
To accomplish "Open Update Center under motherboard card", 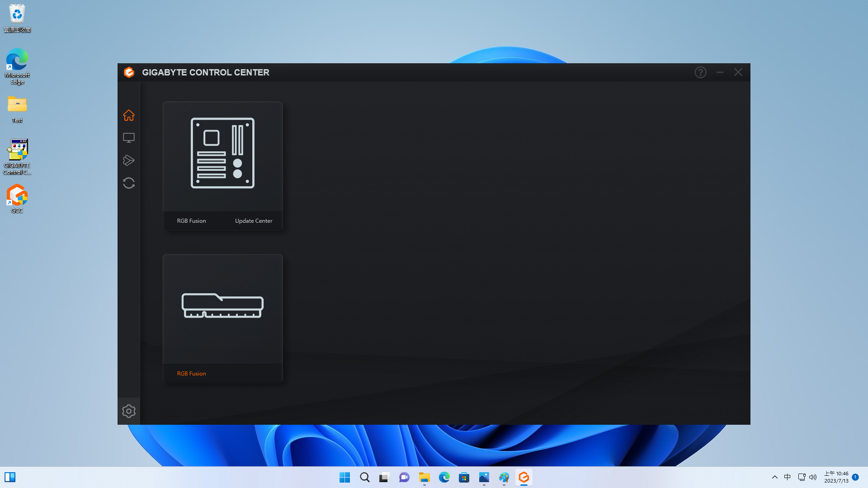I will point(254,221).
